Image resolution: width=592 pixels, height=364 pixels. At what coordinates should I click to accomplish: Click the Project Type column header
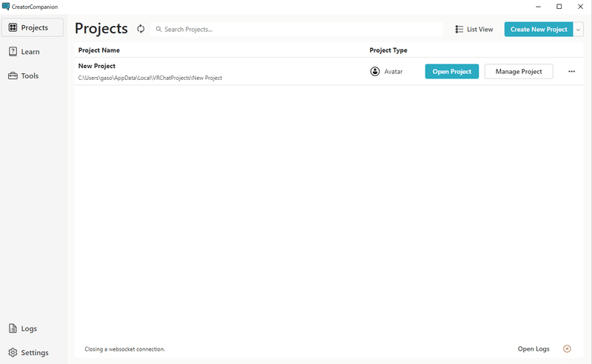[x=388, y=50]
